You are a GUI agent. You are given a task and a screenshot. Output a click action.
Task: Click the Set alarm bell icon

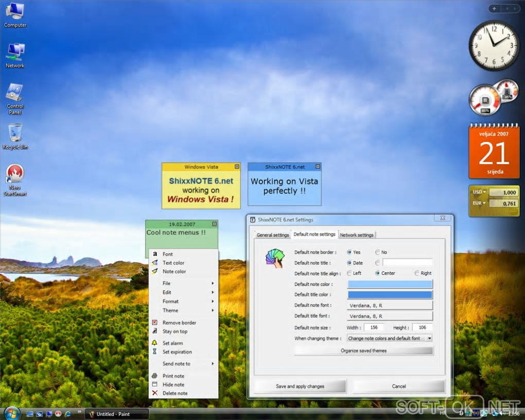pos(155,343)
